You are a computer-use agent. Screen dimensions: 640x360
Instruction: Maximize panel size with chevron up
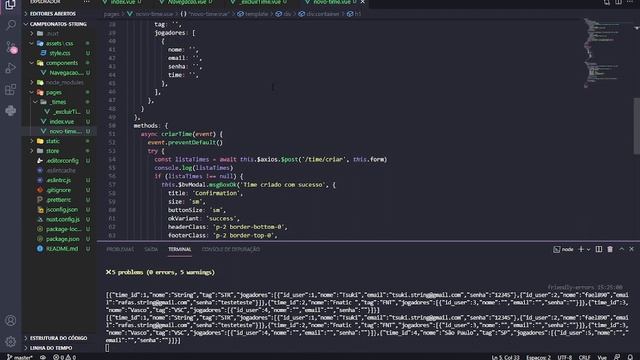click(x=622, y=249)
